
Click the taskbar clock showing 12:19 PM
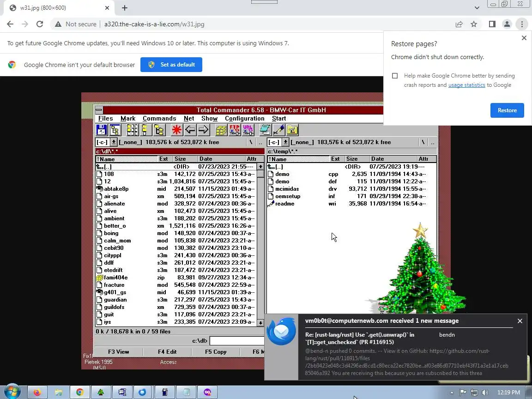coord(508,393)
